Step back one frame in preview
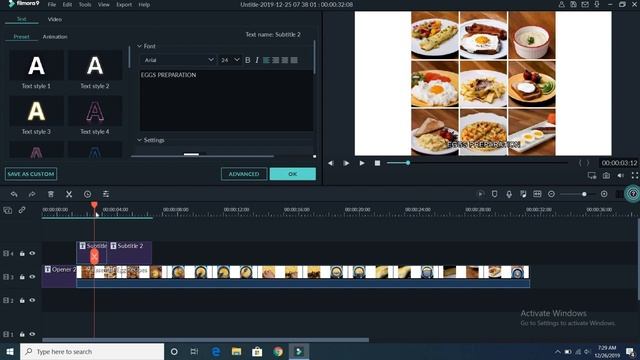This screenshot has width=640, height=360. [x=331, y=163]
